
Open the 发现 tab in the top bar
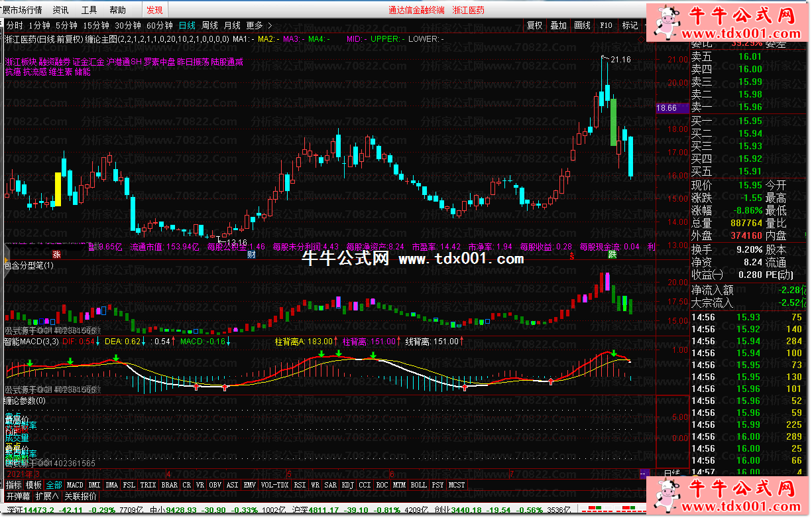(154, 10)
